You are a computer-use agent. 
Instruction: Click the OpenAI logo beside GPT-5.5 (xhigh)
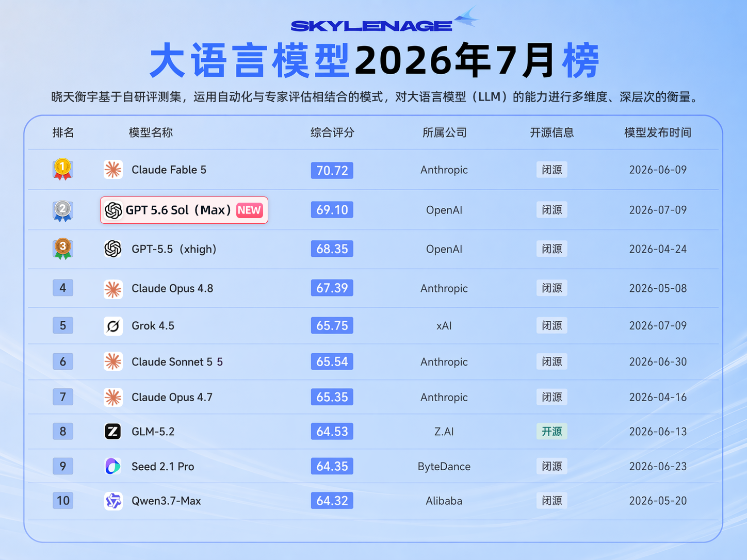click(x=113, y=249)
